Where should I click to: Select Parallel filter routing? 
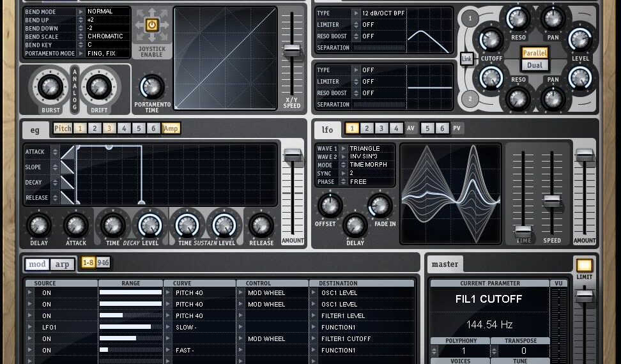pos(535,52)
